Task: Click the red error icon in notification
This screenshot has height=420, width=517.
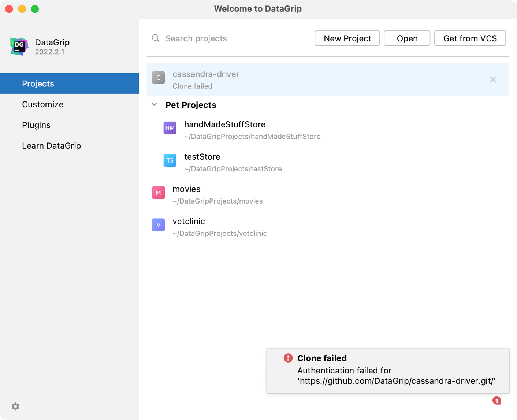Action: [x=288, y=358]
